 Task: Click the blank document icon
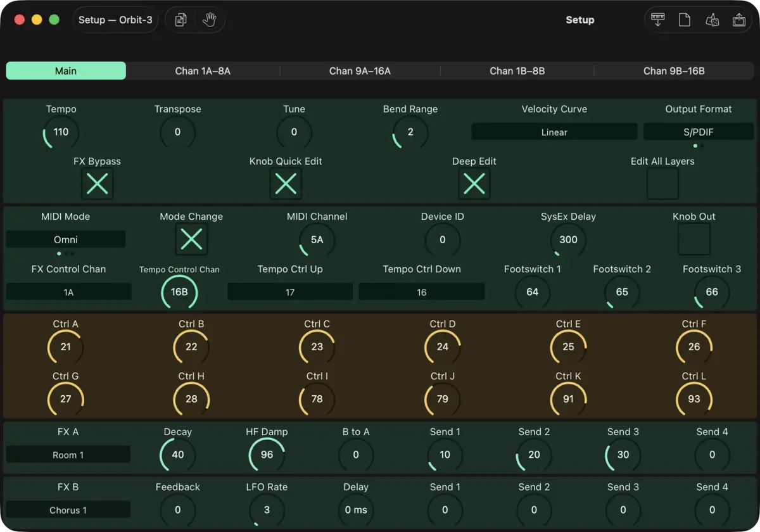pyautogui.click(x=685, y=20)
